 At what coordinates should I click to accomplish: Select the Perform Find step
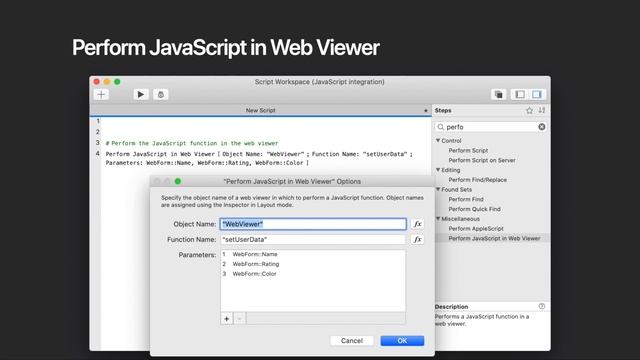click(466, 199)
